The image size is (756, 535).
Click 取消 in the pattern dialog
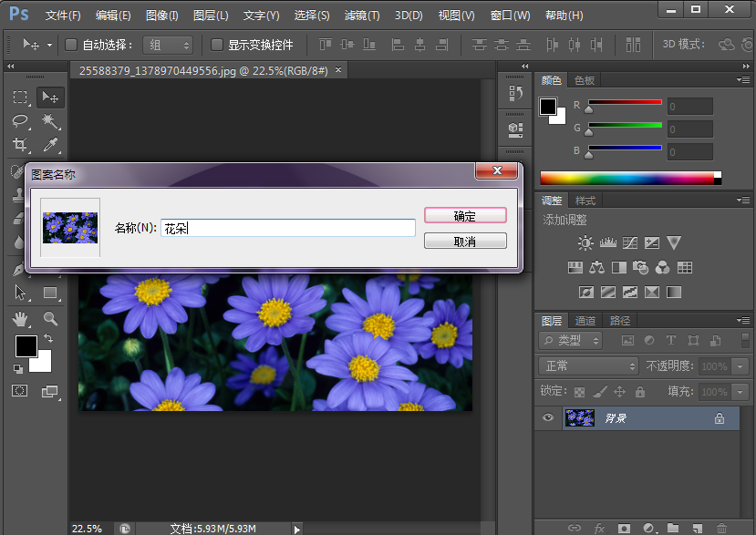click(x=465, y=241)
